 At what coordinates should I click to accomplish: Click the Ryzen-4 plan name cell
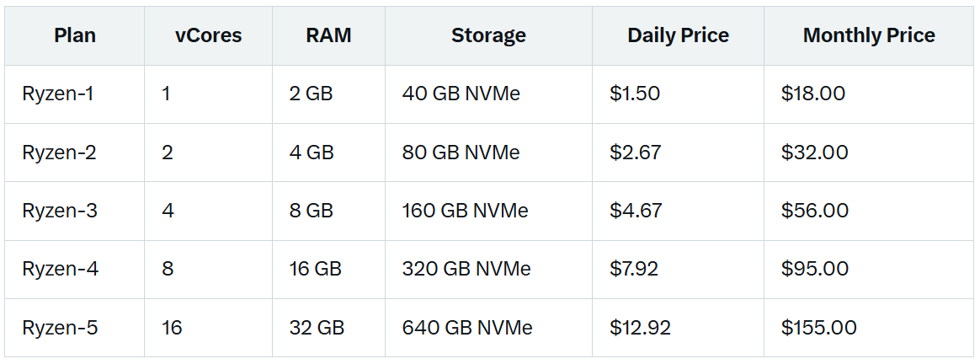pyautogui.click(x=74, y=270)
